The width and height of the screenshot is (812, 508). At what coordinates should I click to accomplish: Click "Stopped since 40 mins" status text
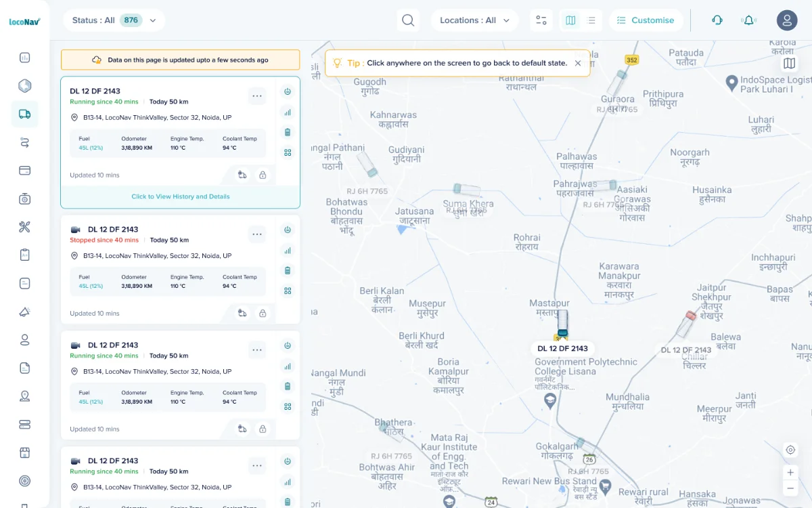point(104,240)
